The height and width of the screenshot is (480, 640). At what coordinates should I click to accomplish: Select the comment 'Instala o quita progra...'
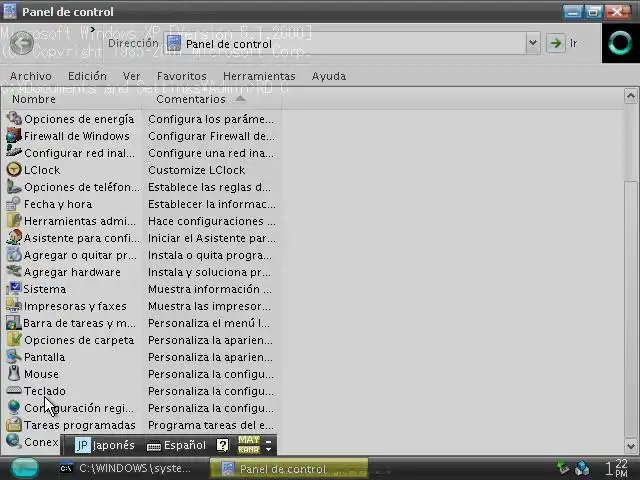209,255
